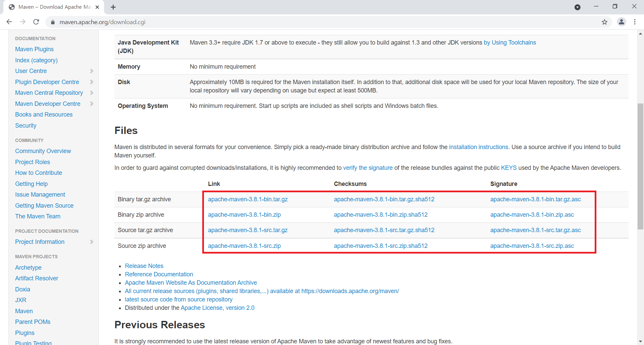Download apache-maven-3.8.1-bin.tar.gz

248,199
